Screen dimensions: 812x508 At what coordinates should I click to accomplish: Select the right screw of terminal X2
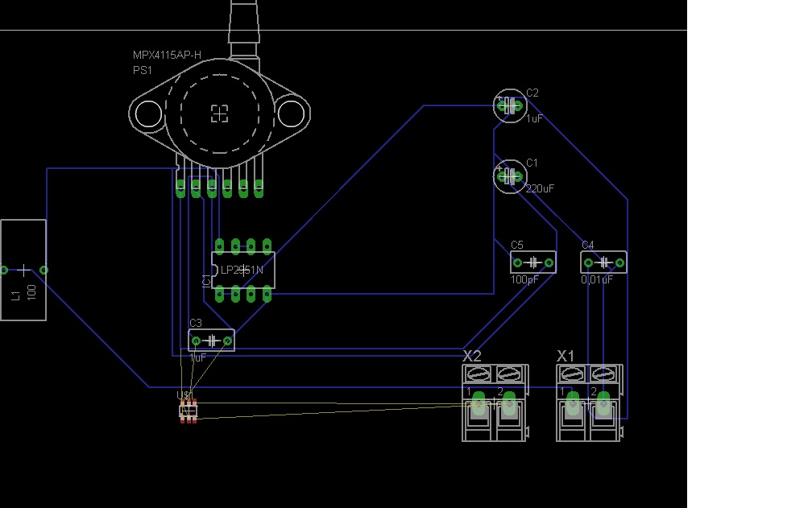point(508,373)
